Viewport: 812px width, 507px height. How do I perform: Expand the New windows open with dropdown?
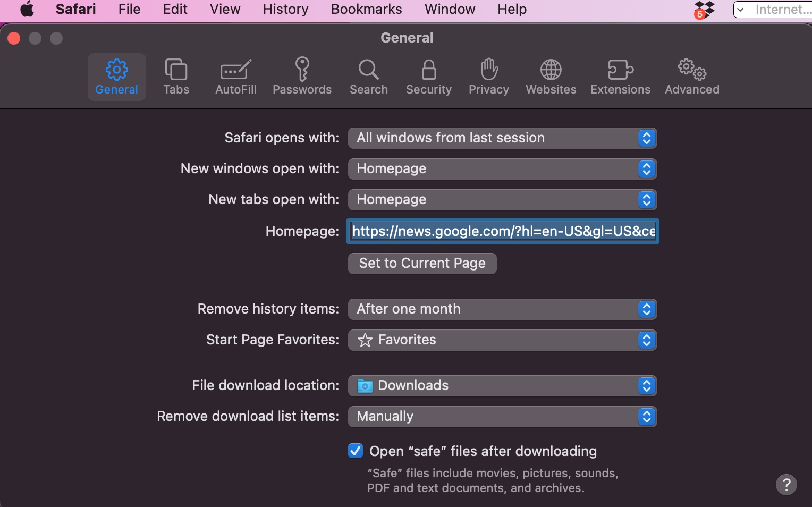pos(502,169)
